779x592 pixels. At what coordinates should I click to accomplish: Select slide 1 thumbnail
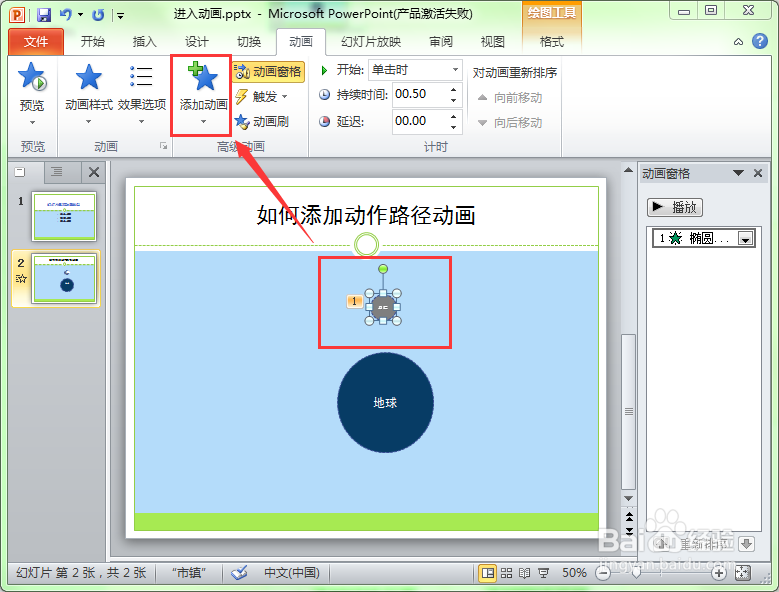pyautogui.click(x=64, y=217)
